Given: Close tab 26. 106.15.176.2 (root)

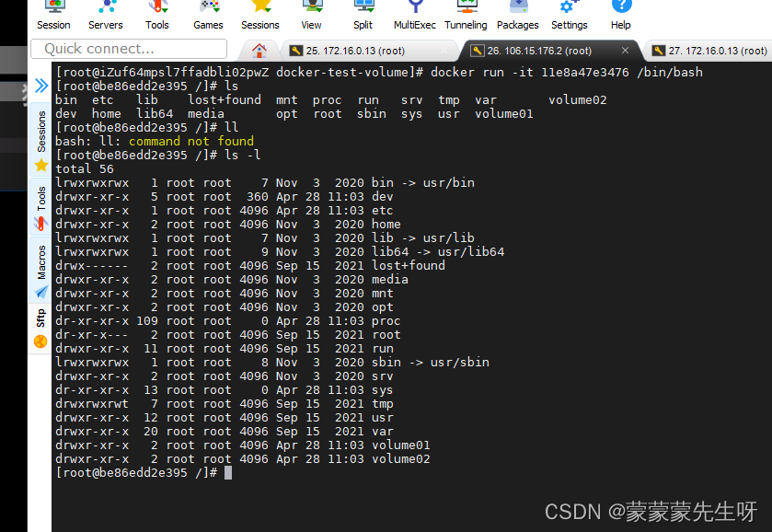Looking at the screenshot, I should (x=626, y=51).
